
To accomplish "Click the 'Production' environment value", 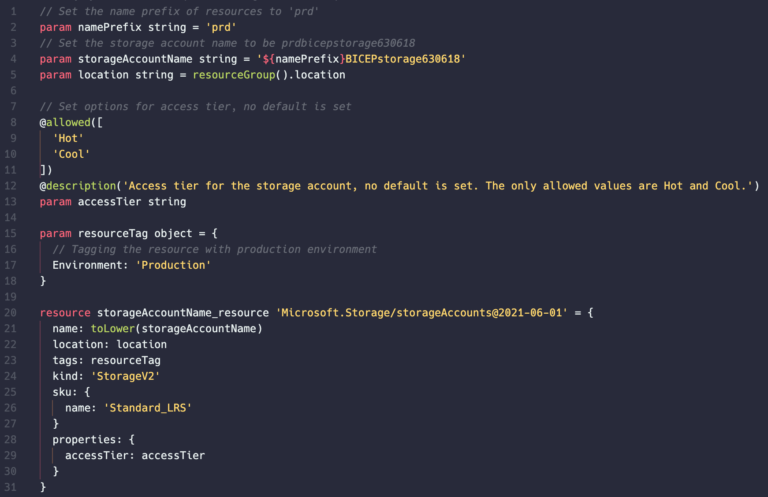I will tap(173, 265).
